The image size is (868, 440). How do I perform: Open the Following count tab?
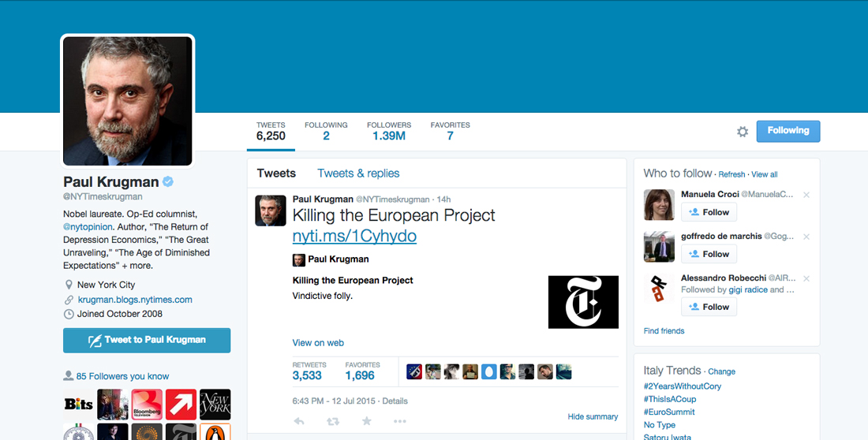tap(326, 131)
